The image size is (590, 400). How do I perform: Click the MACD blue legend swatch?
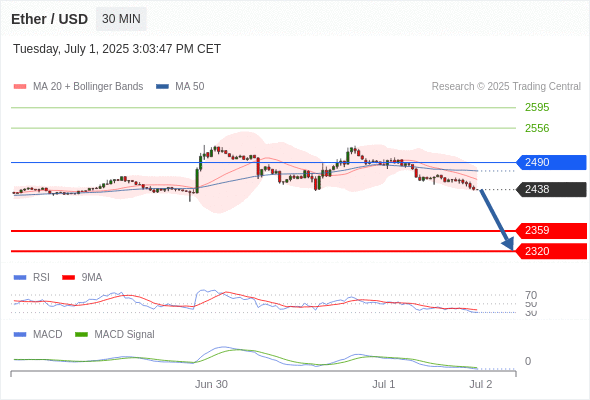[x=20, y=335]
